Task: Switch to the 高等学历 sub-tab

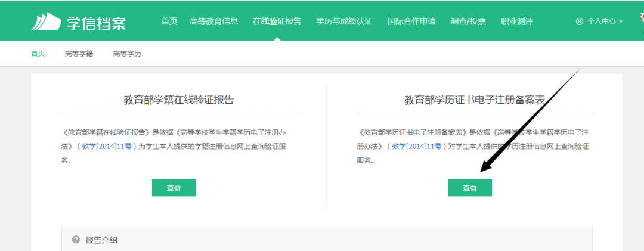Action: point(128,54)
